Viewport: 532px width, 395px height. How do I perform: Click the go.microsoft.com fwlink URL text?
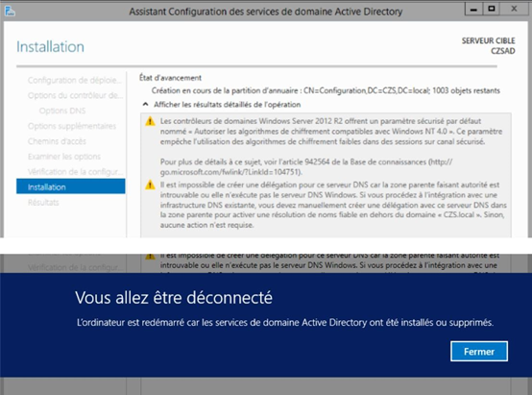tap(230, 172)
